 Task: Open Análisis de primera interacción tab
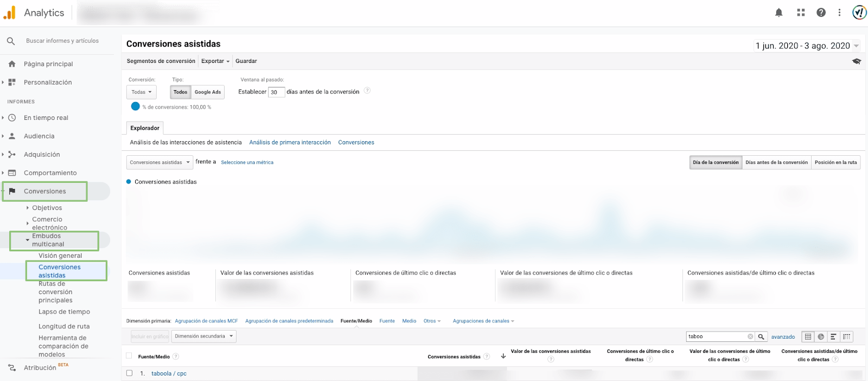click(290, 143)
